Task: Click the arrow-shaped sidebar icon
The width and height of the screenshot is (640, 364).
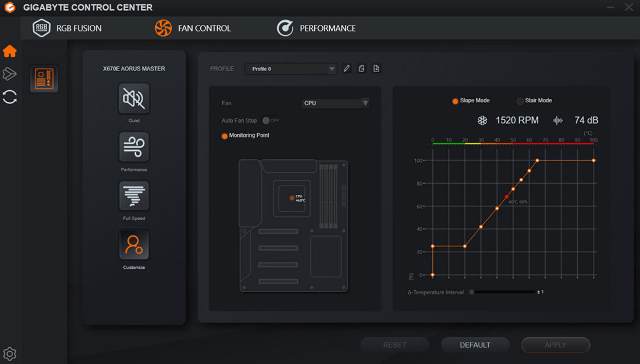Action: tap(9, 74)
